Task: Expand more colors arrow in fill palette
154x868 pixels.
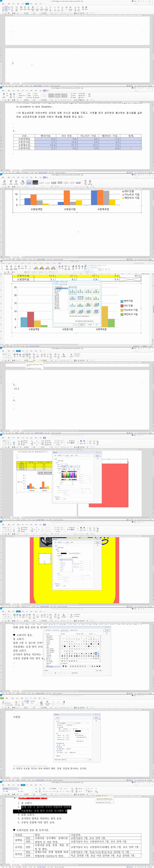Action: (x=78, y=471)
